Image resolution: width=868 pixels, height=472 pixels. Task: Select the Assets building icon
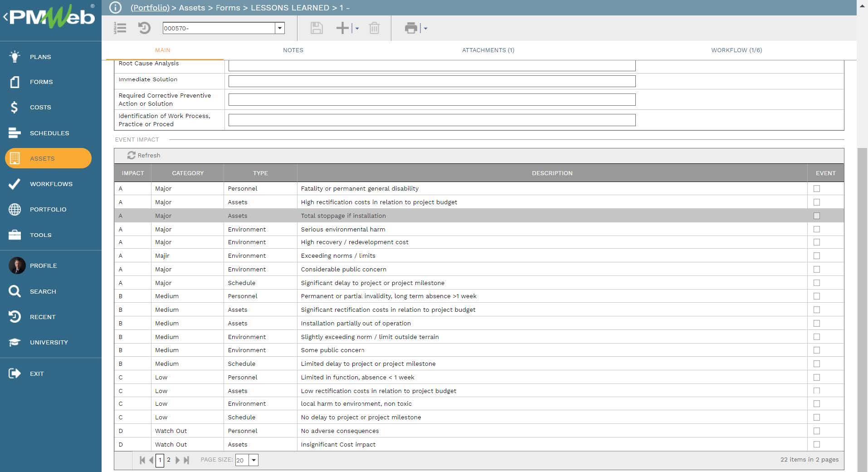point(15,158)
